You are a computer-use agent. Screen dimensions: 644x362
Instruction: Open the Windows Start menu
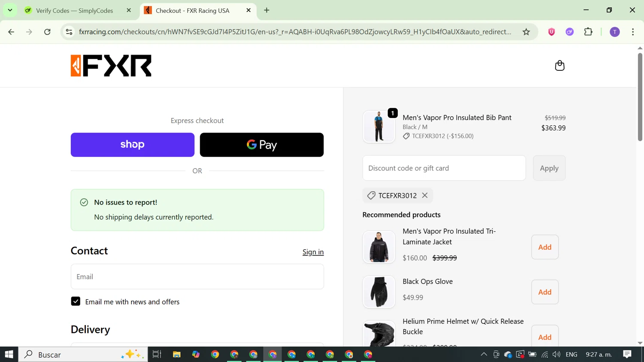(x=9, y=354)
